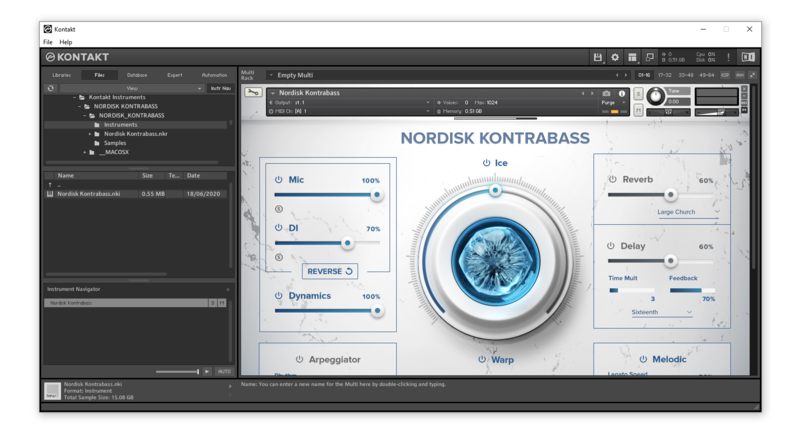Toggle the Reverb power switch
800x445 pixels.
[x=612, y=179]
